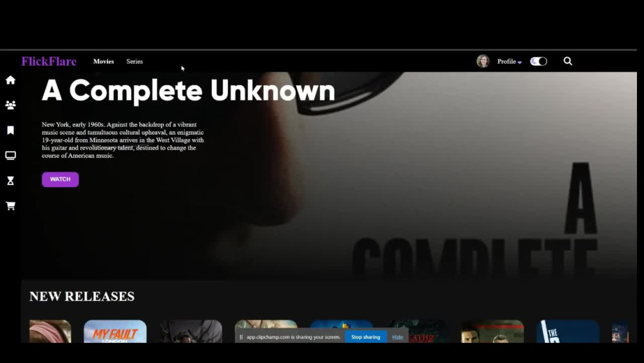Open the Series nav item

(135, 61)
